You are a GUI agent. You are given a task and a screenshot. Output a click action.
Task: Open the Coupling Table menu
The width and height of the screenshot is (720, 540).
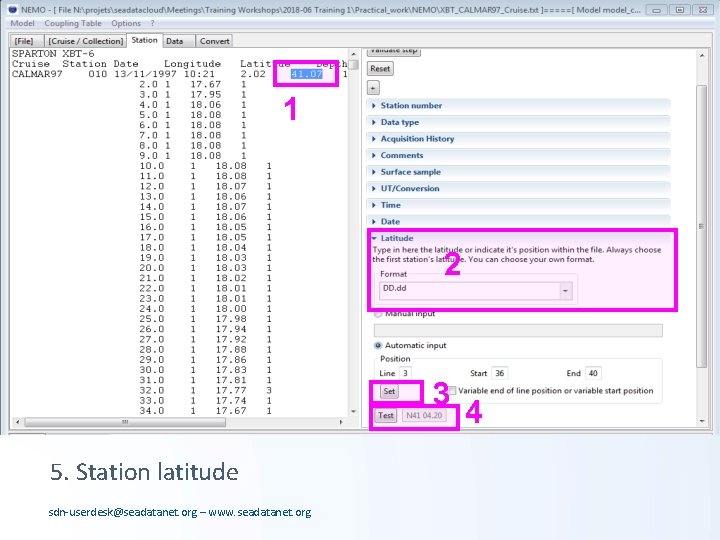[73, 23]
